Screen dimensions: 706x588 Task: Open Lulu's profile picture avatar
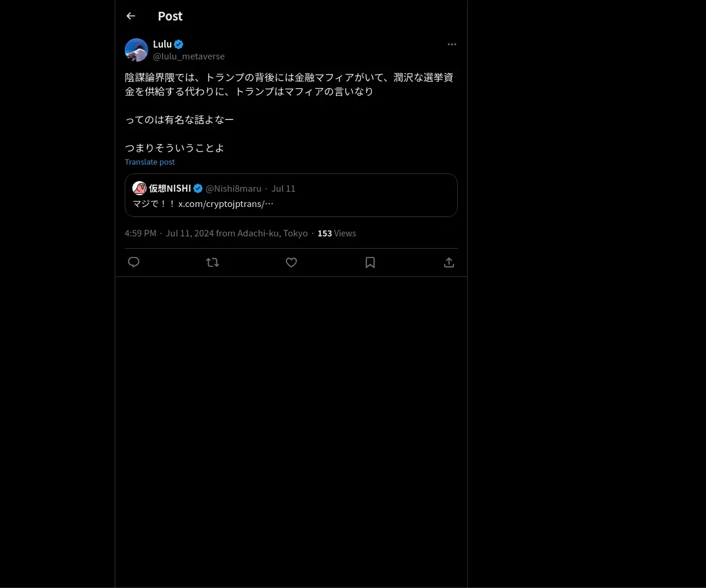[x=136, y=50]
